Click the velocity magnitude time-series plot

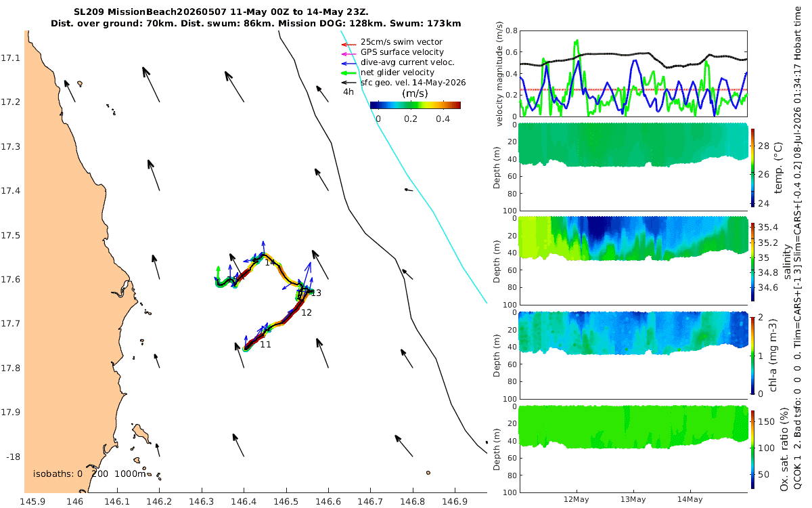pos(633,73)
